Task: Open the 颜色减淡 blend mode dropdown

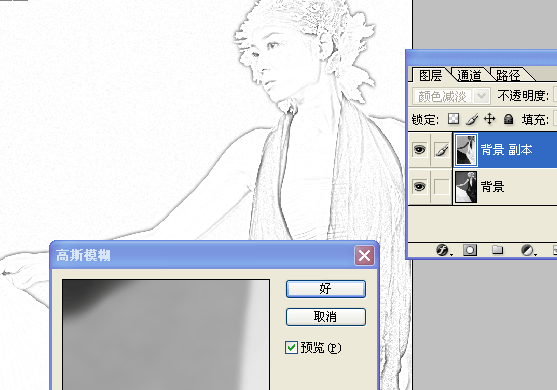Action: point(451,96)
